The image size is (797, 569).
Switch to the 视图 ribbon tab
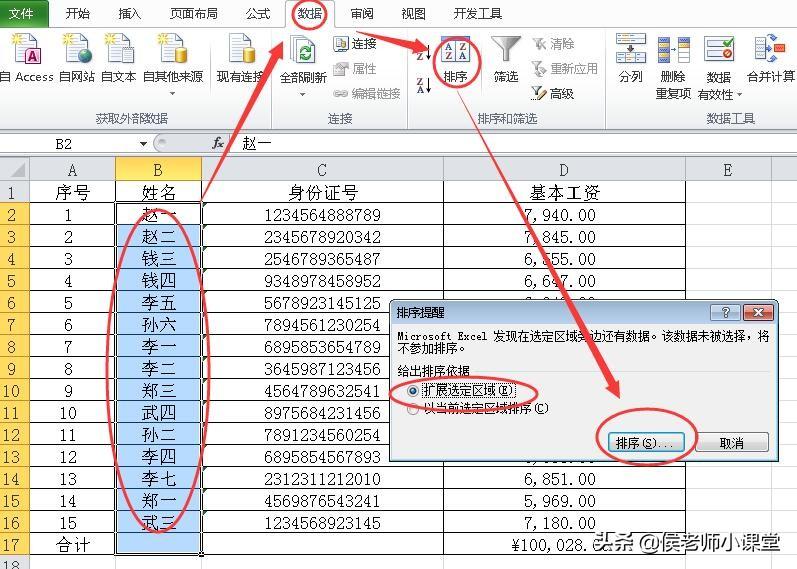413,14
